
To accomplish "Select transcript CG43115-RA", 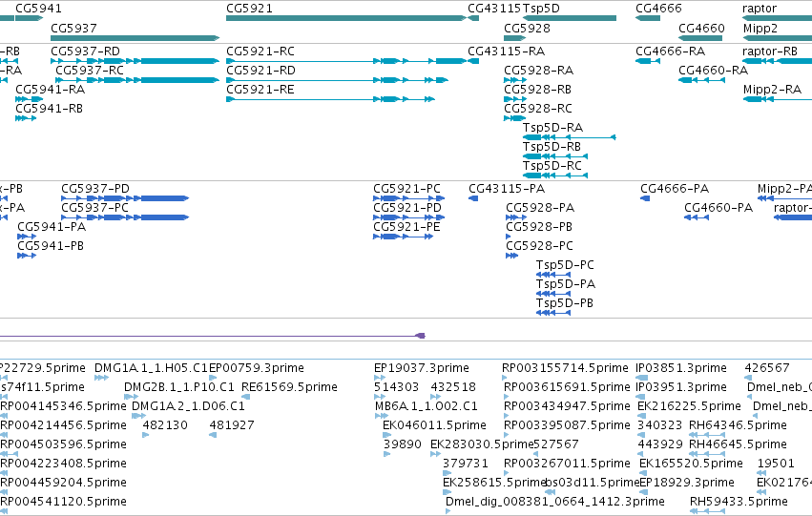I will 473,61.
